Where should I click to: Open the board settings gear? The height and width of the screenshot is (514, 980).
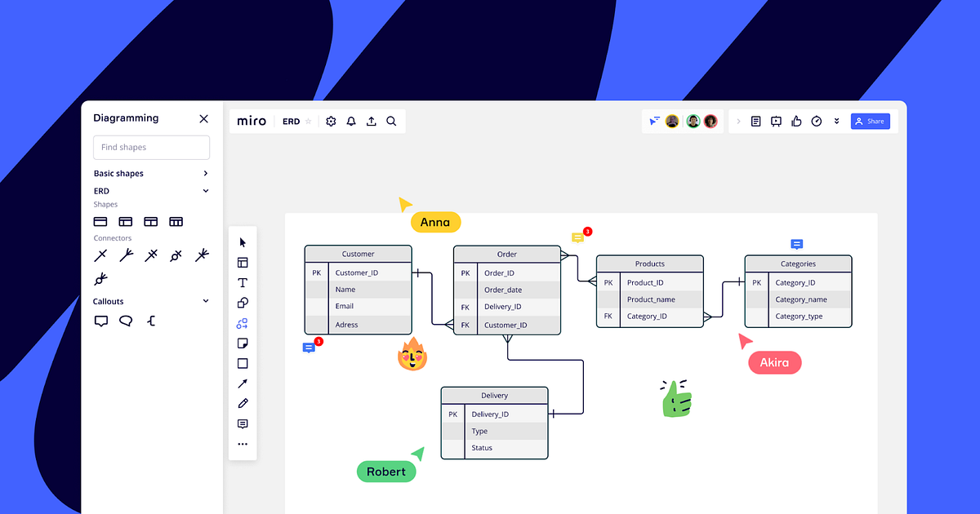pyautogui.click(x=331, y=121)
